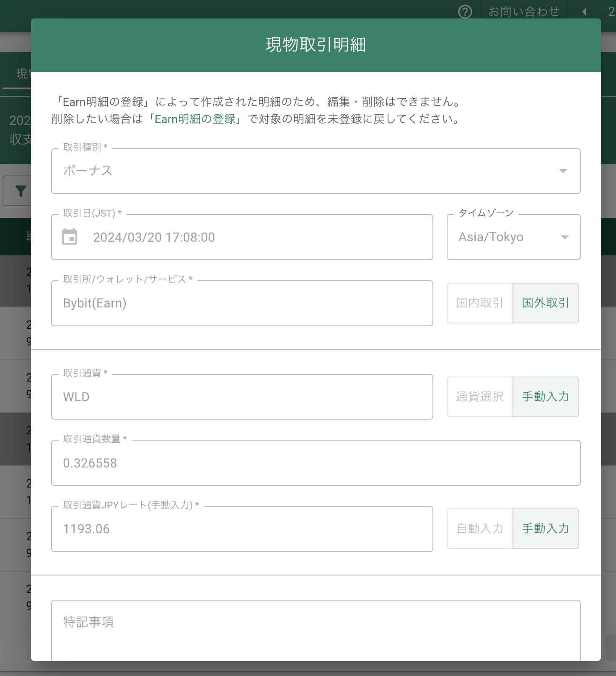The height and width of the screenshot is (676, 616).
Task: Select the 国外取引 toggle option
Action: point(546,303)
